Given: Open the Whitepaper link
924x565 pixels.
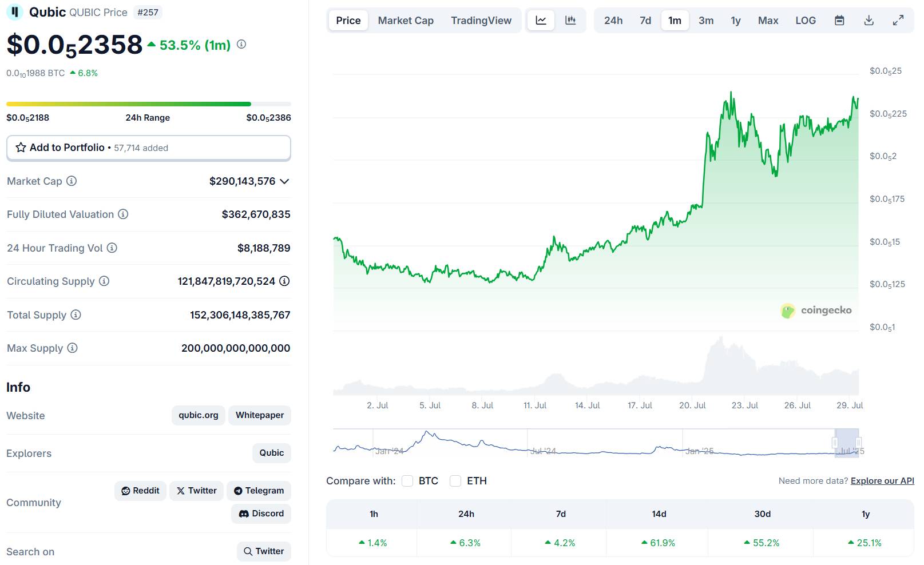Looking at the screenshot, I should click(260, 415).
